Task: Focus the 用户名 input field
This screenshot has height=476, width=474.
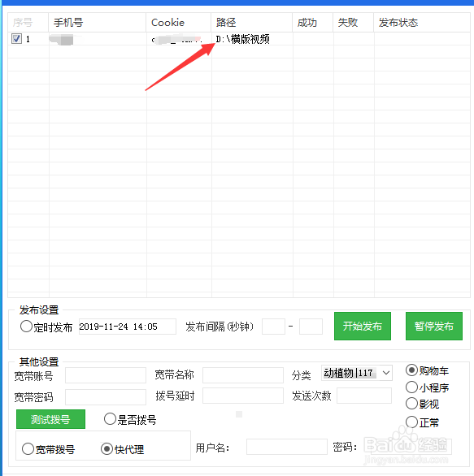Action: click(287, 447)
